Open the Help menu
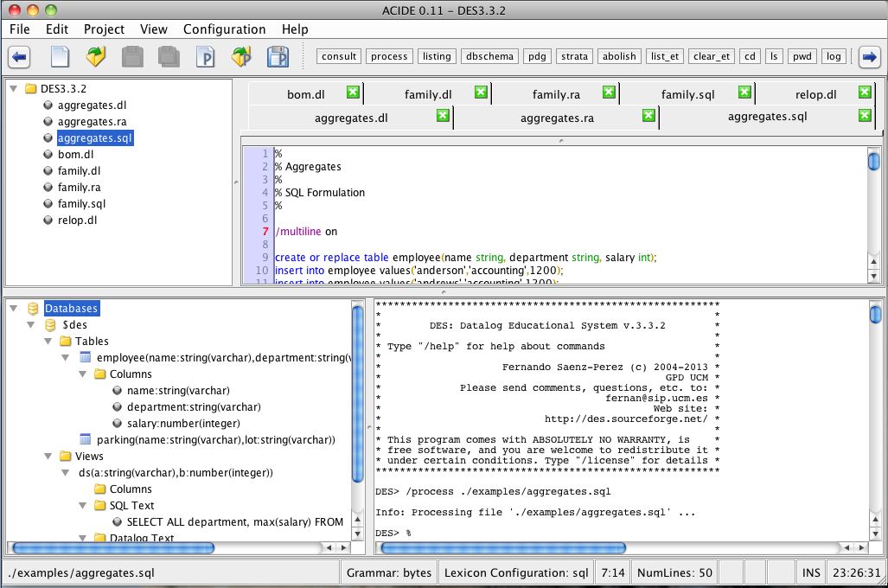Viewport: 888px width, 588px height. coord(295,29)
